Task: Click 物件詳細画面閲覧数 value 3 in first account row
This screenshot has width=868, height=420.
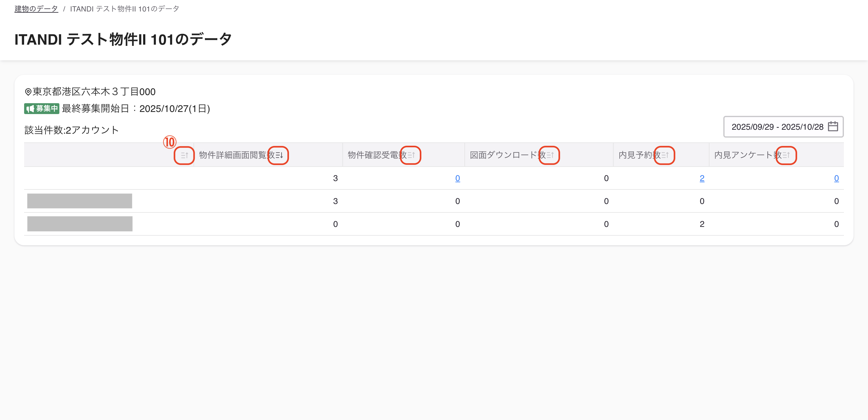Action: click(x=335, y=201)
